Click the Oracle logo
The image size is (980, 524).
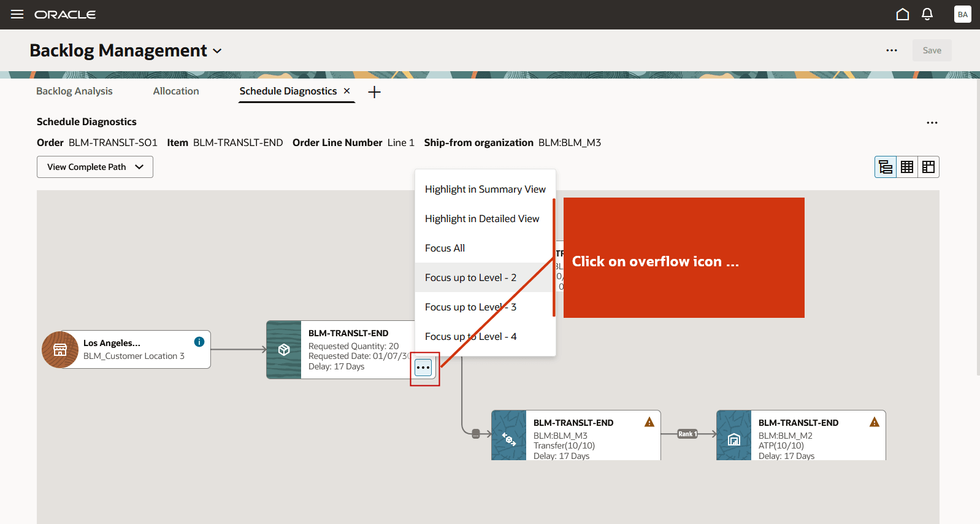[x=65, y=14]
